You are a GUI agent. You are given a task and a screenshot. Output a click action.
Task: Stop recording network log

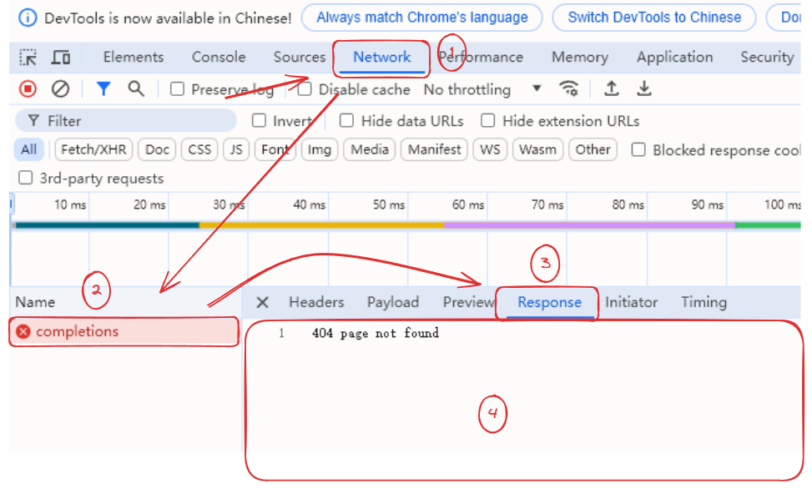pos(28,89)
